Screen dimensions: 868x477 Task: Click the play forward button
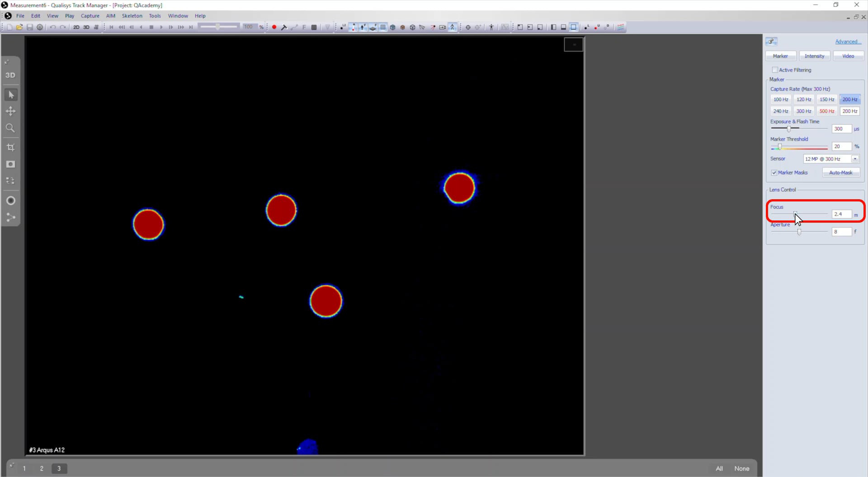[x=161, y=27]
